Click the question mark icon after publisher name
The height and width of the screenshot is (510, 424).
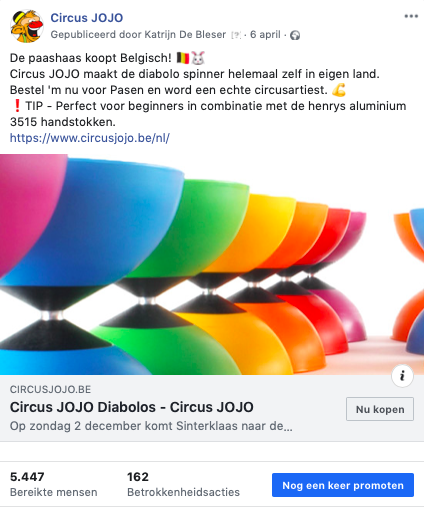(x=236, y=35)
